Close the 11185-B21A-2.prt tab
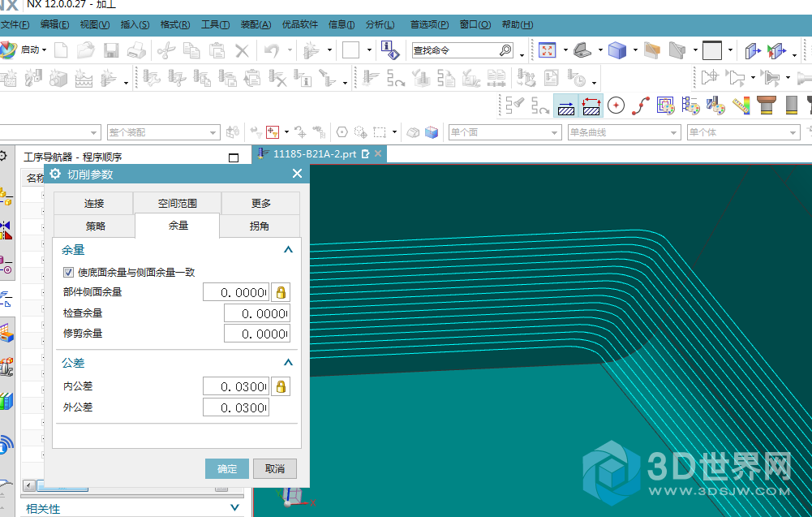 [x=378, y=154]
